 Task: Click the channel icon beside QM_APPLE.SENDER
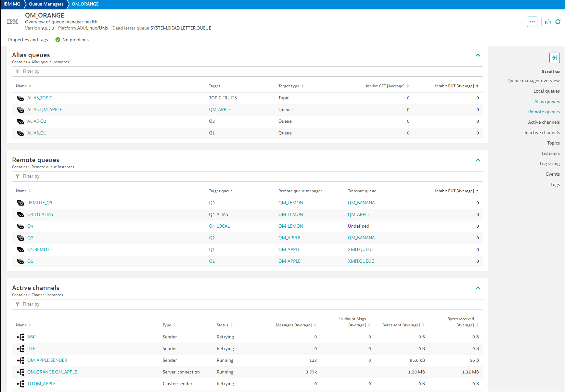click(20, 360)
